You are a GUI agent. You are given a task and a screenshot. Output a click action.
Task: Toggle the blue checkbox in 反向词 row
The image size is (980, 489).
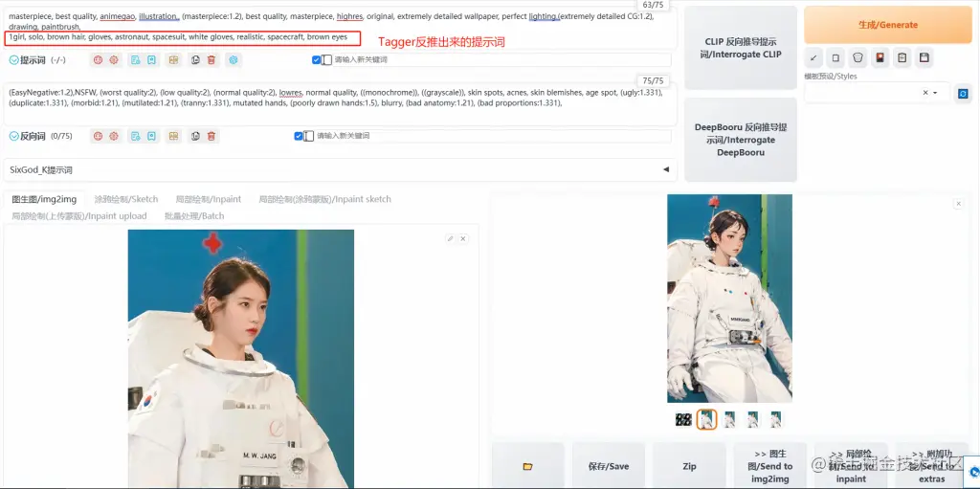pyautogui.click(x=299, y=136)
